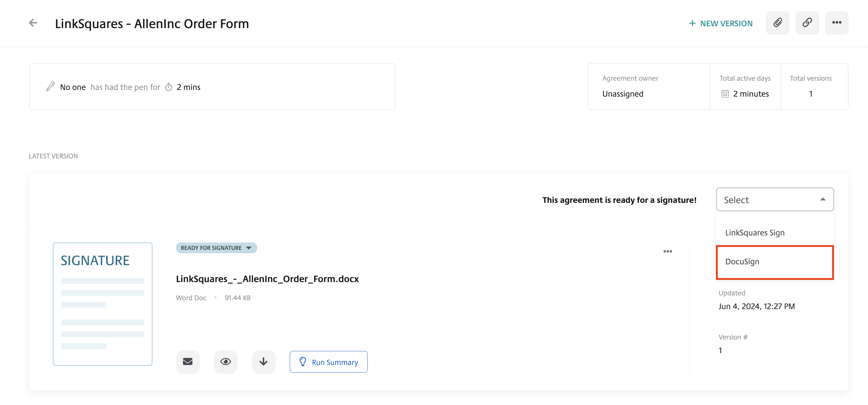The height and width of the screenshot is (405, 868).
Task: Open the header three-dot more menu
Action: coord(837,23)
